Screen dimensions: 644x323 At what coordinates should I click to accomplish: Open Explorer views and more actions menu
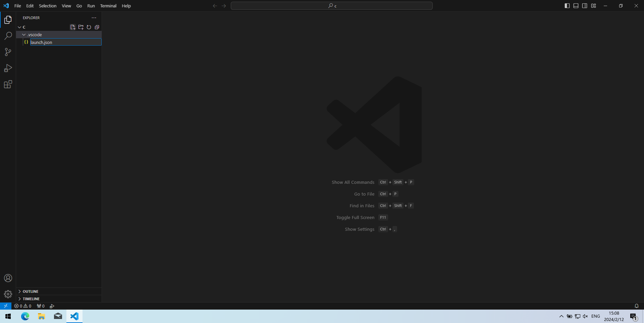94,18
